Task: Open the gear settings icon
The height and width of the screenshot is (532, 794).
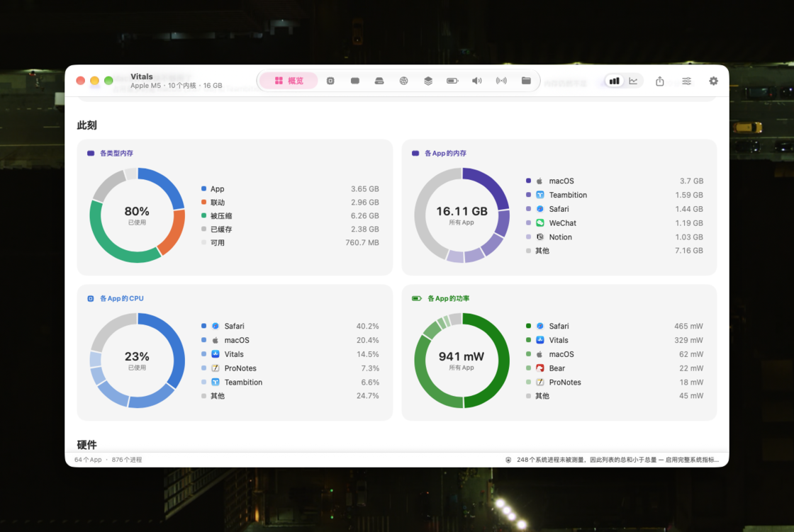Action: click(x=713, y=81)
